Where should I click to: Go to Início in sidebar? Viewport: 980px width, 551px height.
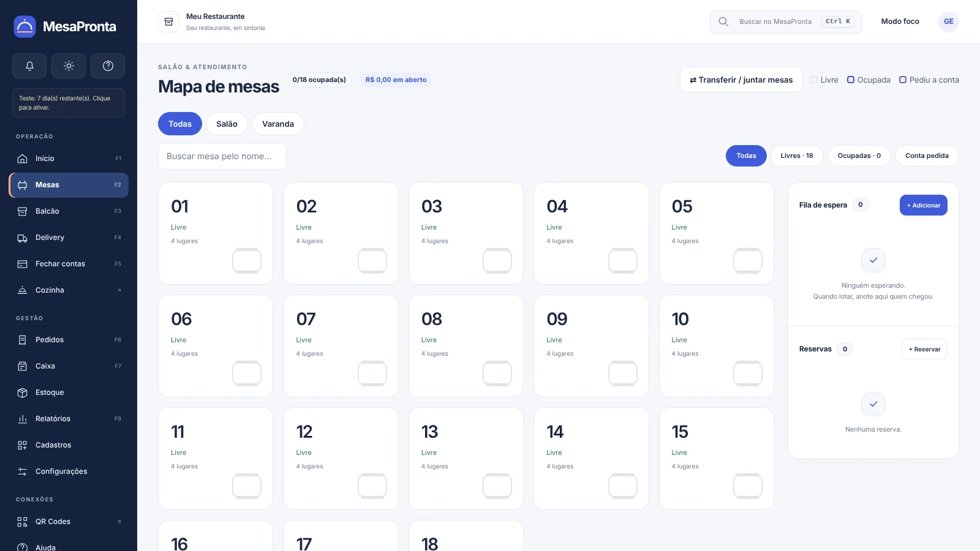coord(69,159)
